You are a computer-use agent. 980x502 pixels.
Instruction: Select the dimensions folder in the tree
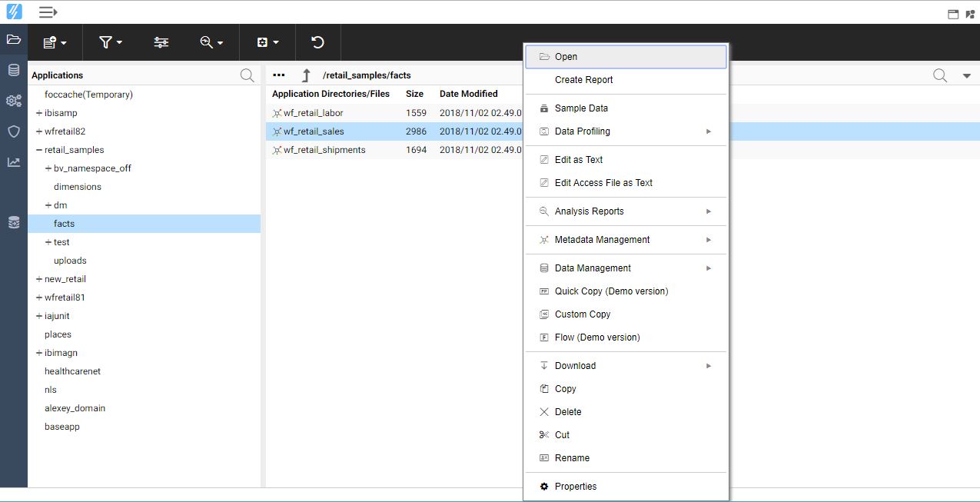(x=78, y=187)
